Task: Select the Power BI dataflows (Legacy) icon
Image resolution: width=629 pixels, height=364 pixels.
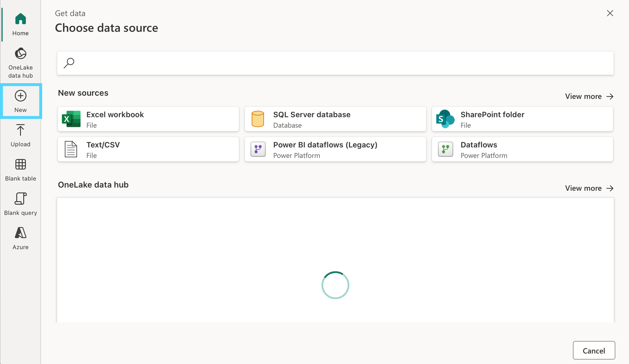Action: (x=257, y=149)
